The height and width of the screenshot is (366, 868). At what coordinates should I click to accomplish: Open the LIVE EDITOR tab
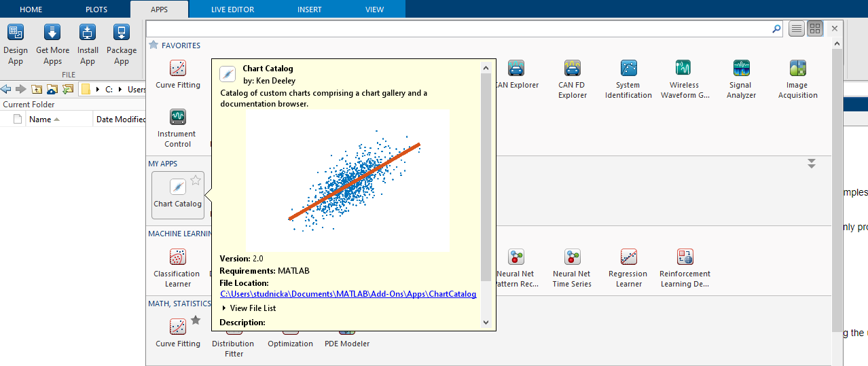click(232, 10)
